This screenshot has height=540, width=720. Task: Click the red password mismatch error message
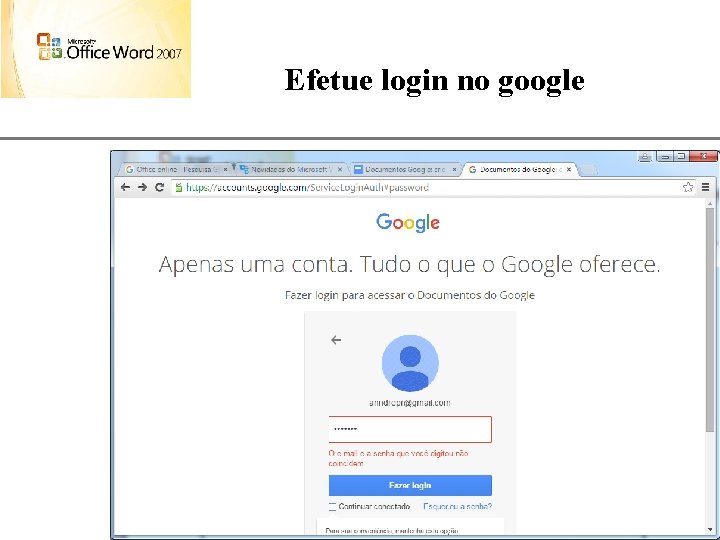pos(398,458)
